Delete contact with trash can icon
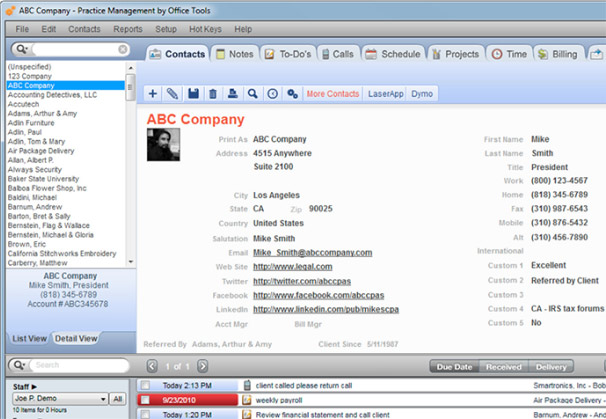The width and height of the screenshot is (606, 419). tap(213, 94)
